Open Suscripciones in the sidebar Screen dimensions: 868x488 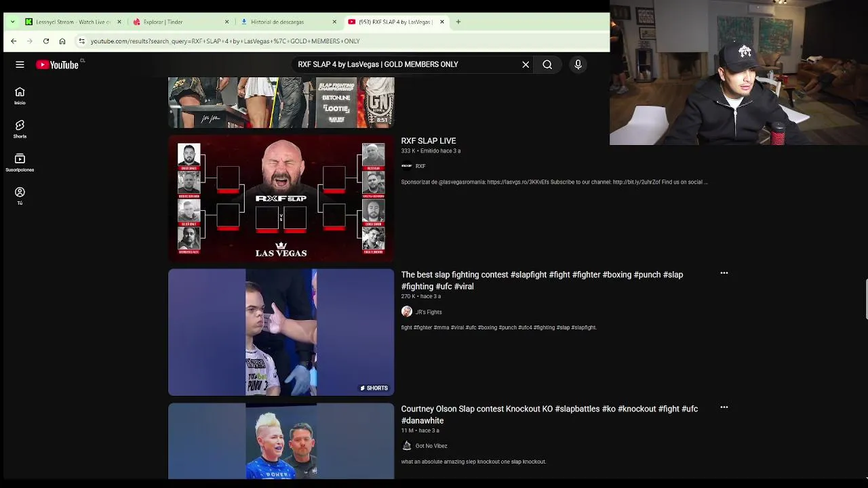(20, 162)
